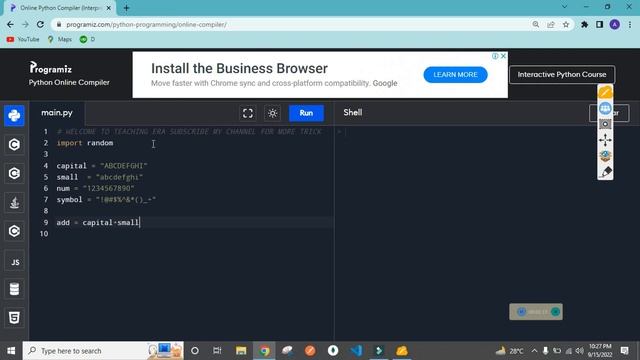This screenshot has width=640, height=360.
Task: Click the weather 28°C widget
Action: pyautogui.click(x=510, y=351)
